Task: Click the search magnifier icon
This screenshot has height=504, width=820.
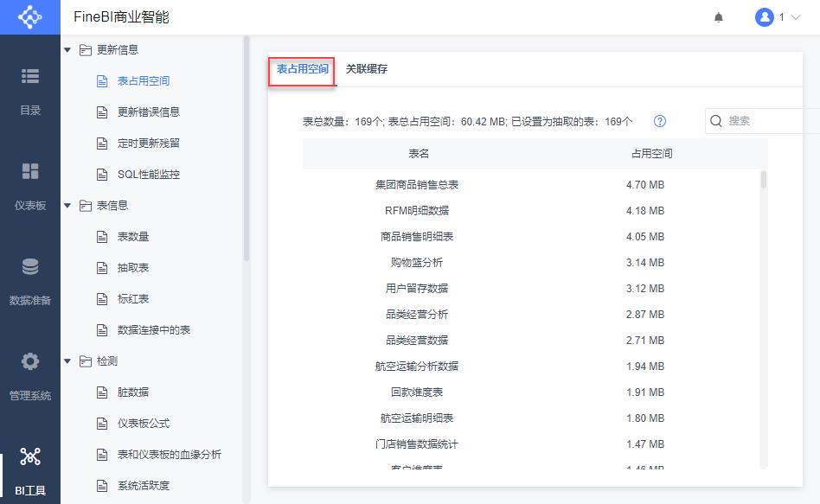Action: [716, 121]
